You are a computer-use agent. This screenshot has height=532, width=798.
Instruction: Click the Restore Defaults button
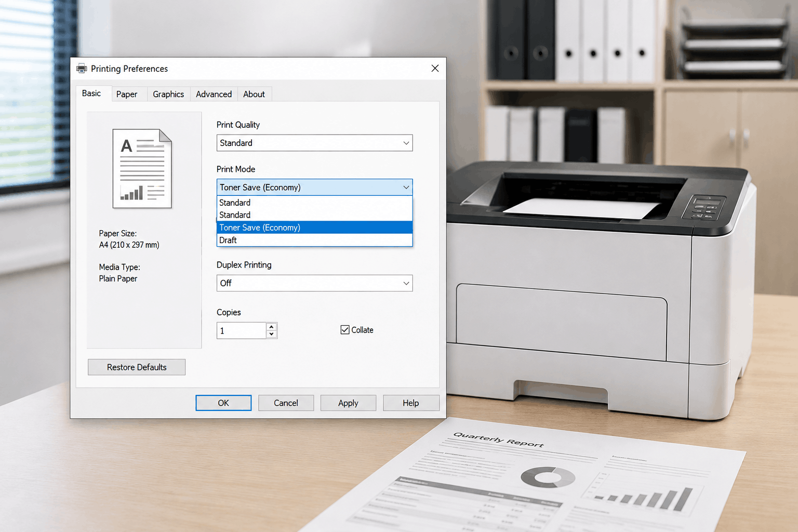[137, 367]
